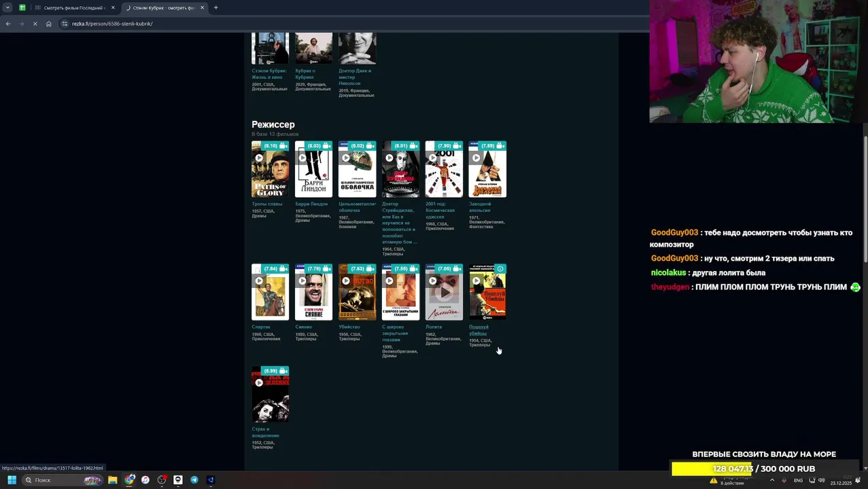Click address bar with rezka.fi URL
Image resolution: width=868 pixels, height=489 pixels.
353,24
